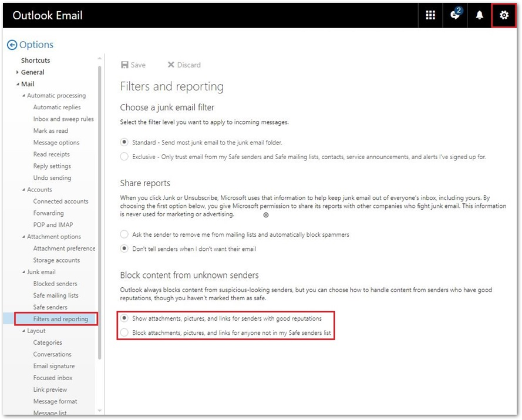Open Skype chat icon with badge
522x420 pixels.
coord(455,15)
